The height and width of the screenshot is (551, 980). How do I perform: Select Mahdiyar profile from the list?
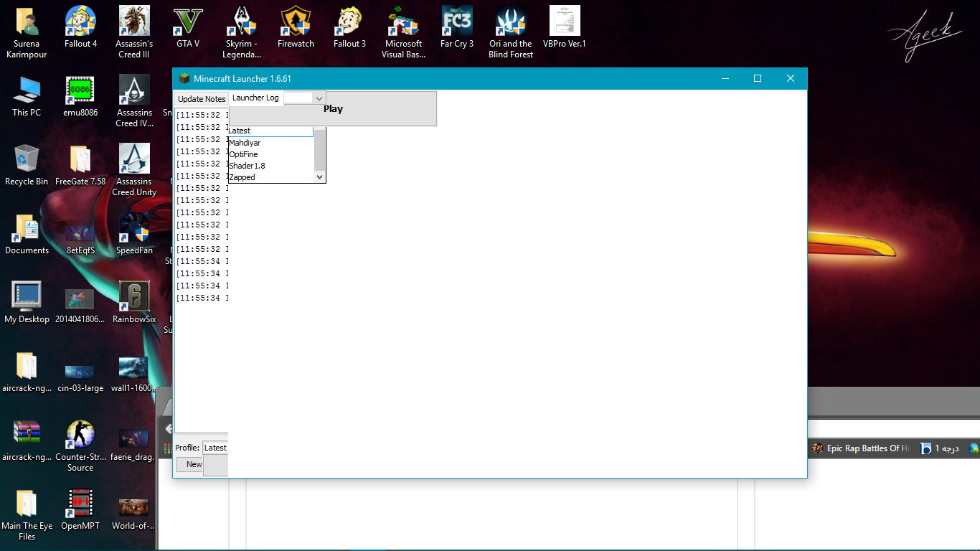[245, 143]
